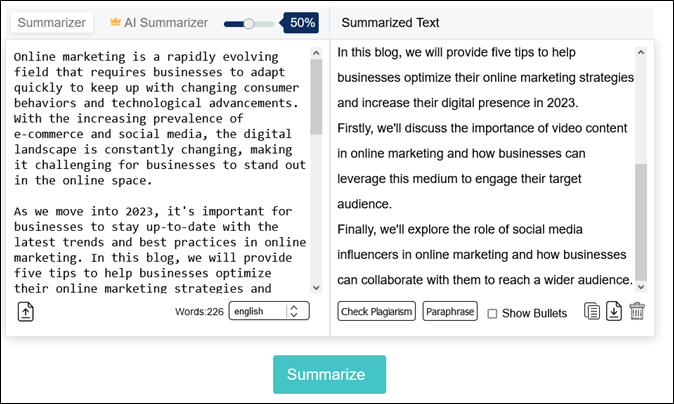Enable the Show Bullets checkbox
The image size is (674, 404).
tap(492, 313)
